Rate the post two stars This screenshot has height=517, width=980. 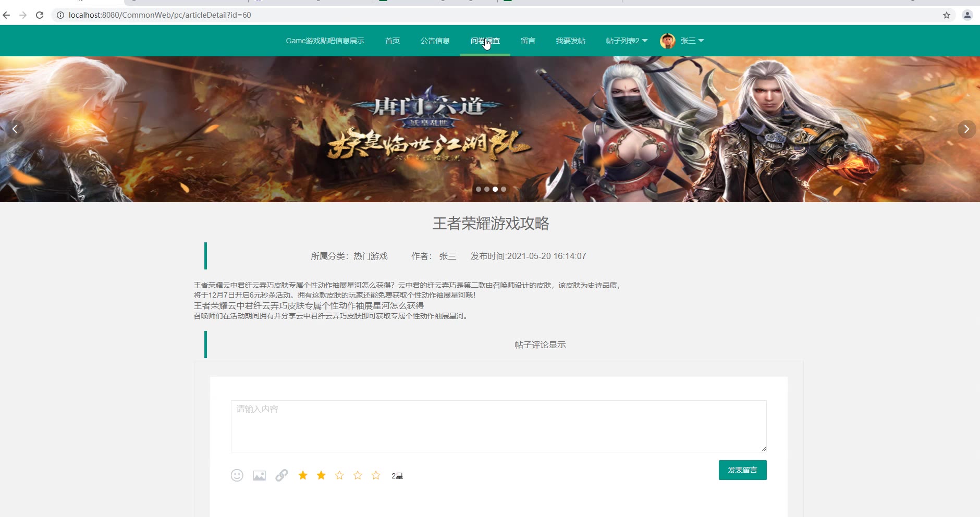[321, 475]
